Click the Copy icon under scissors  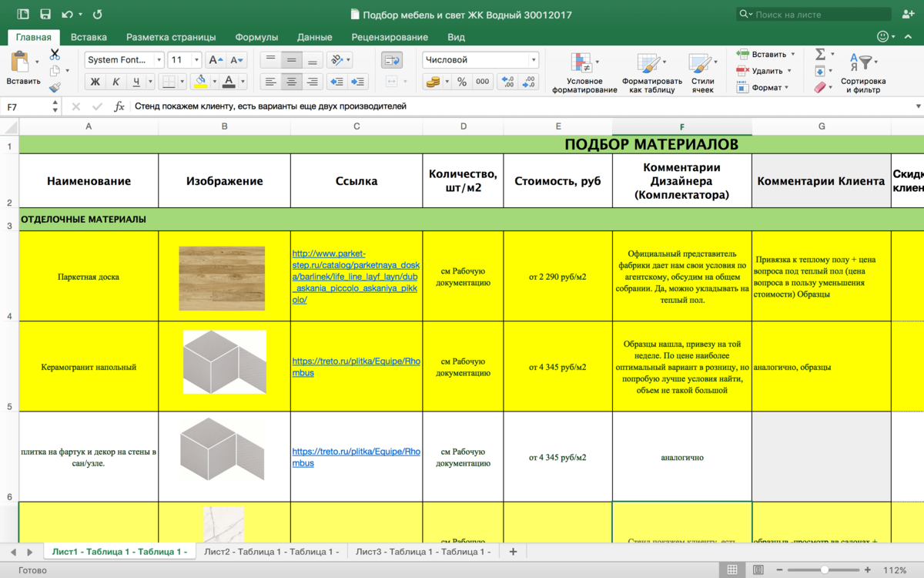[55, 71]
